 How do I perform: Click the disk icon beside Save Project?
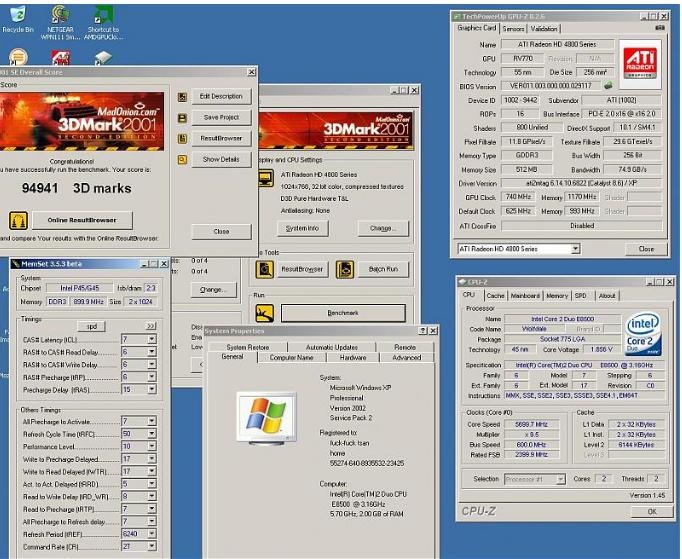click(182, 118)
